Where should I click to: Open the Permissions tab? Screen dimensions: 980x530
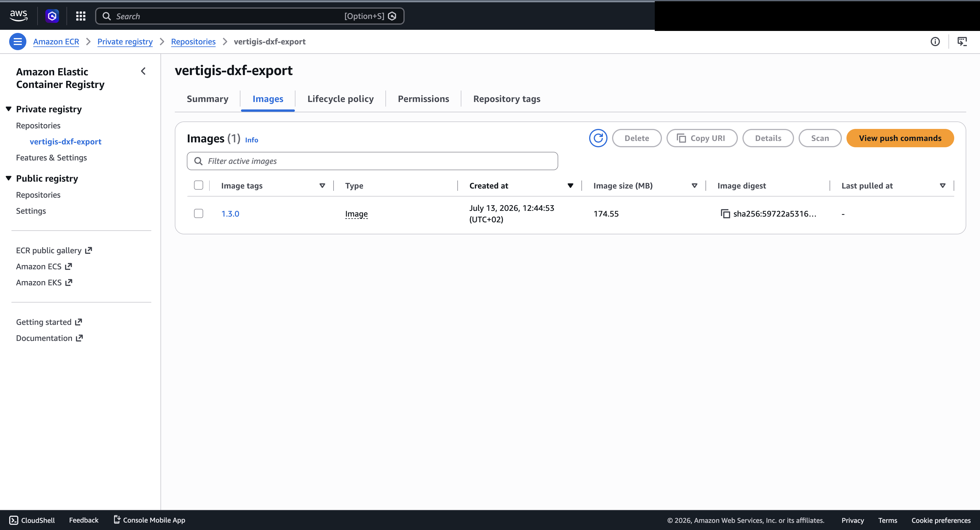pos(424,99)
